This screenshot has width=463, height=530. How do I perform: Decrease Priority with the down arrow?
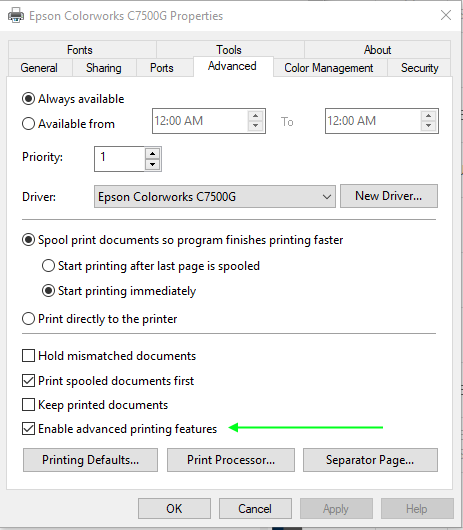(x=152, y=164)
